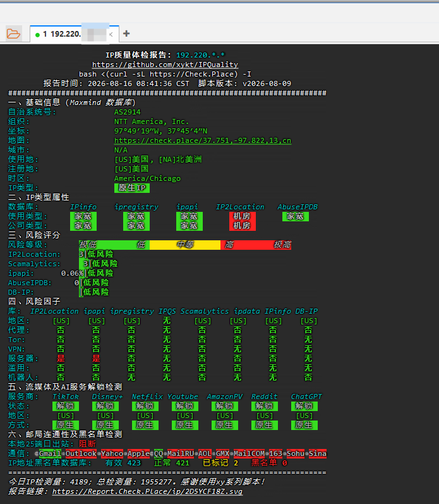
Task: Select the 已标记 2 count
Action: (220, 463)
